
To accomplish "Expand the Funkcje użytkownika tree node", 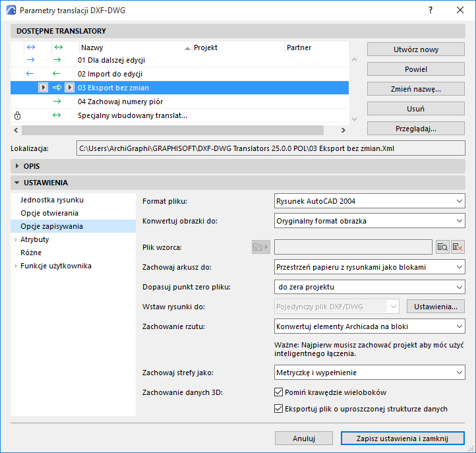I will [15, 266].
